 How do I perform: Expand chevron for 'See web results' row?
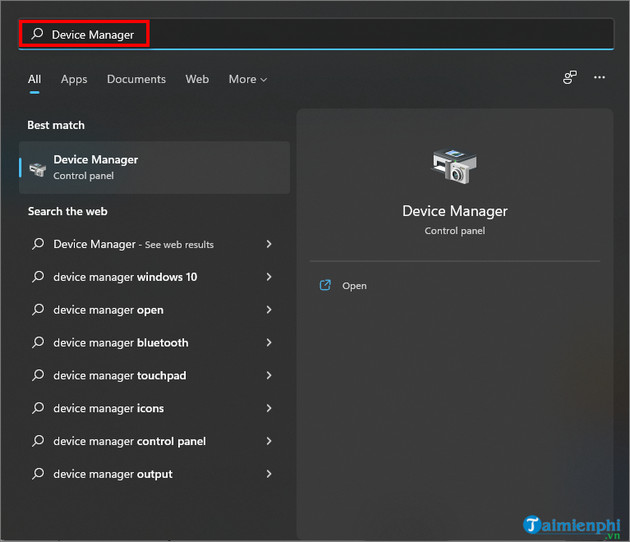(x=269, y=244)
